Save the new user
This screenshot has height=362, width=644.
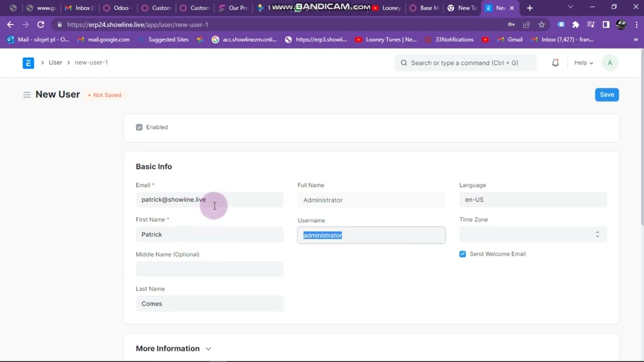(607, 95)
